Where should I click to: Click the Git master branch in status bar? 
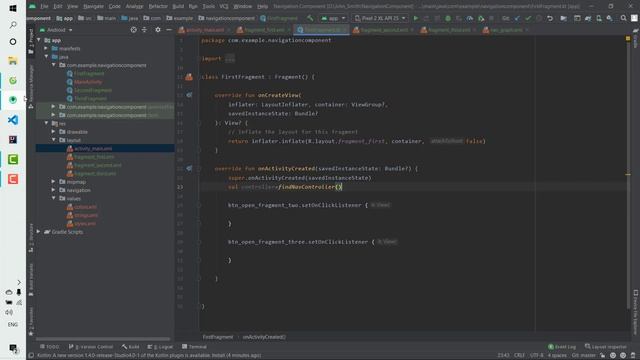583,355
